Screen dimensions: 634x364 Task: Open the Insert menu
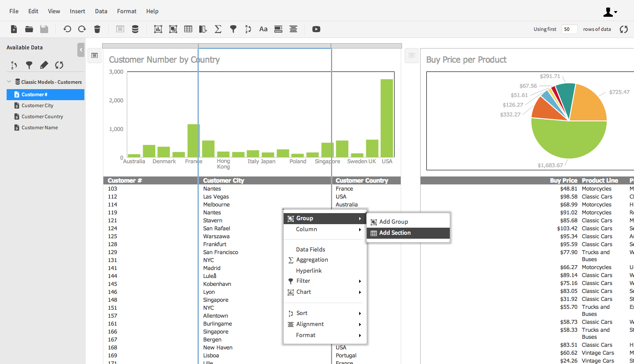[78, 11]
